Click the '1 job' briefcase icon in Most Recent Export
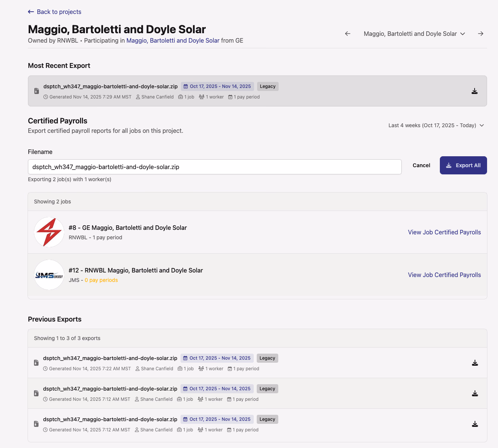The image size is (498, 448). (180, 97)
